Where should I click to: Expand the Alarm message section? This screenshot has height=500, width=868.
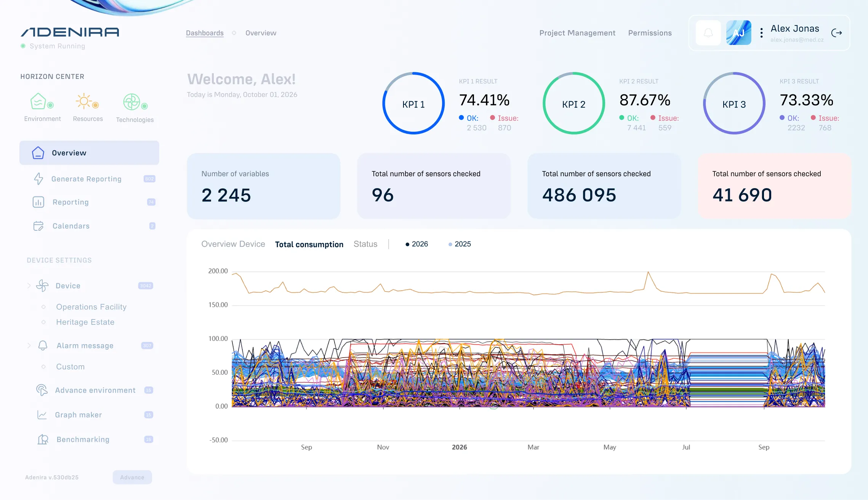tap(29, 345)
